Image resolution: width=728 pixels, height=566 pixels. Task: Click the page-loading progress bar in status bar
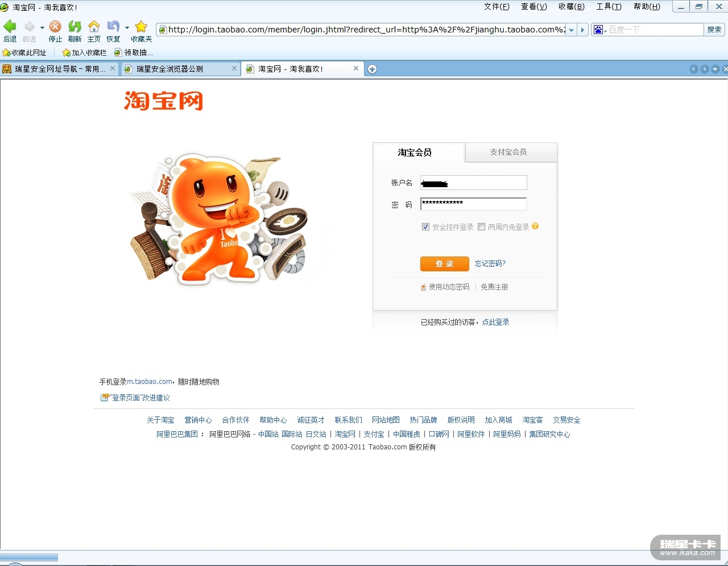pyautogui.click(x=29, y=557)
